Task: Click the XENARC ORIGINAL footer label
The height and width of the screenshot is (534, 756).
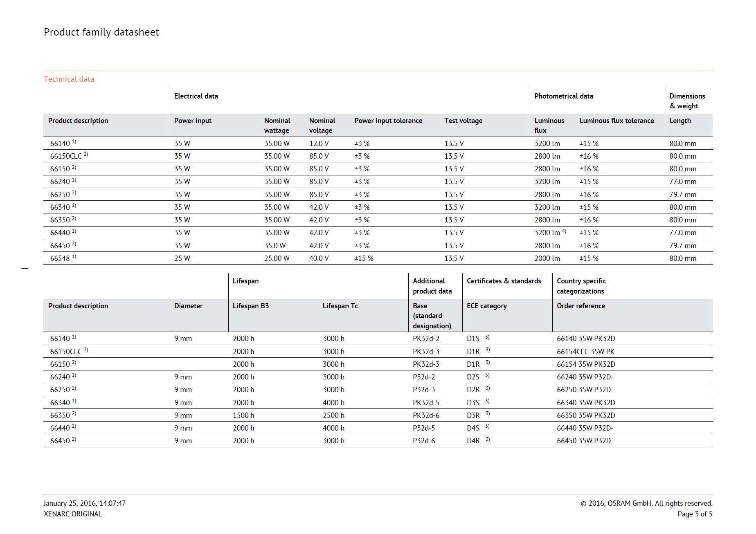Action: pos(73,514)
